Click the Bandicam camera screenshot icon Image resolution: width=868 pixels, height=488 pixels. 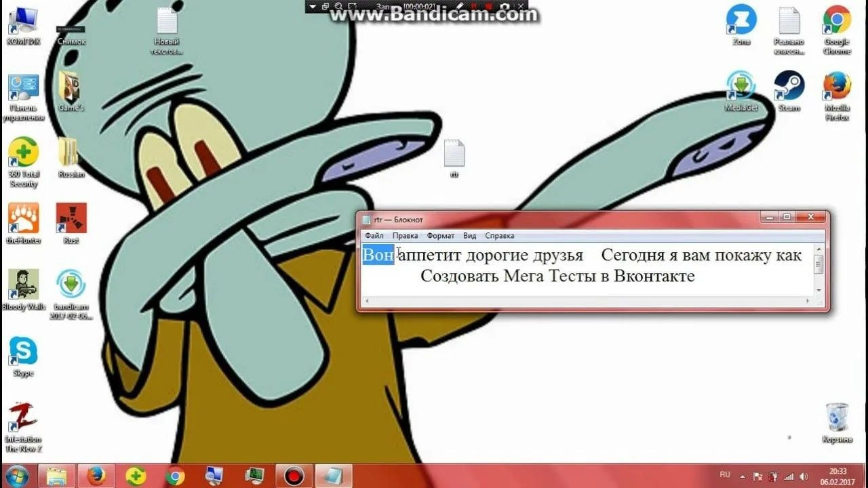click(x=504, y=7)
